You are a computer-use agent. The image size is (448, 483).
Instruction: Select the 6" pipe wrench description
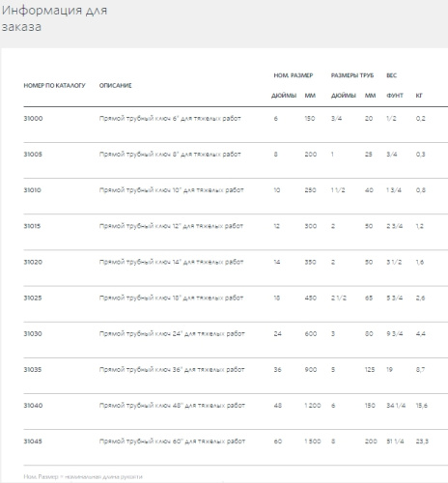tap(170, 118)
